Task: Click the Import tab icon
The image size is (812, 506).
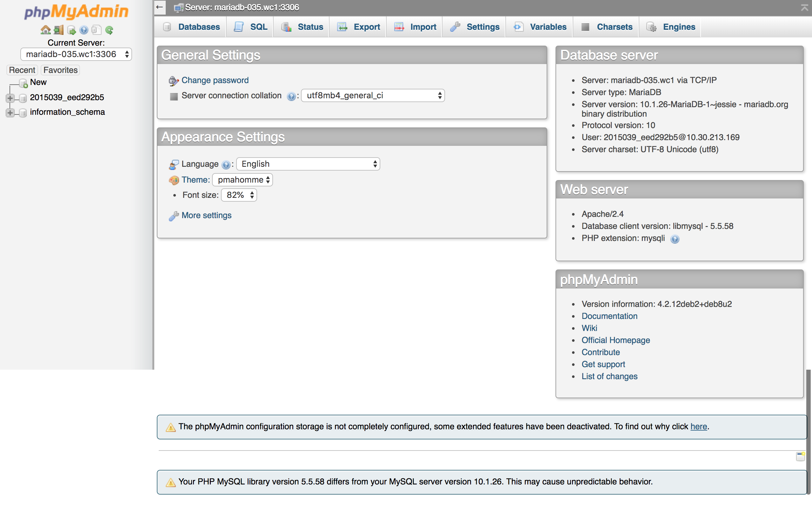Action: click(x=397, y=27)
